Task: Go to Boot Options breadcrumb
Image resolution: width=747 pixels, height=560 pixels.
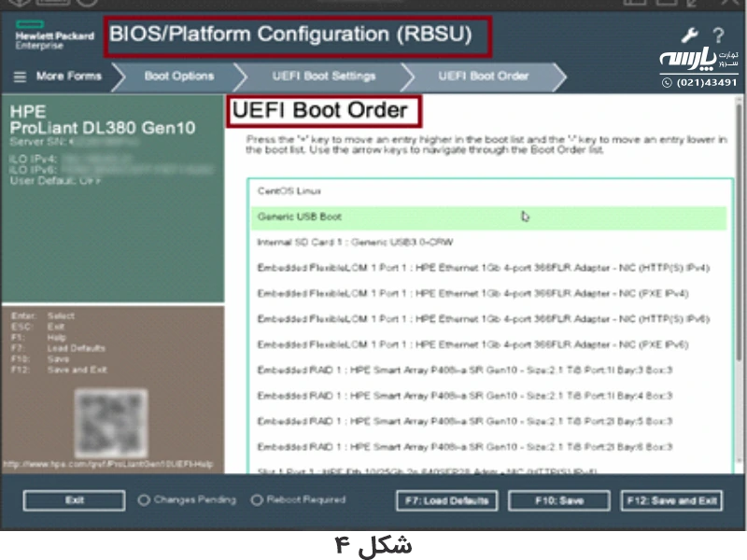Action: 179,77
